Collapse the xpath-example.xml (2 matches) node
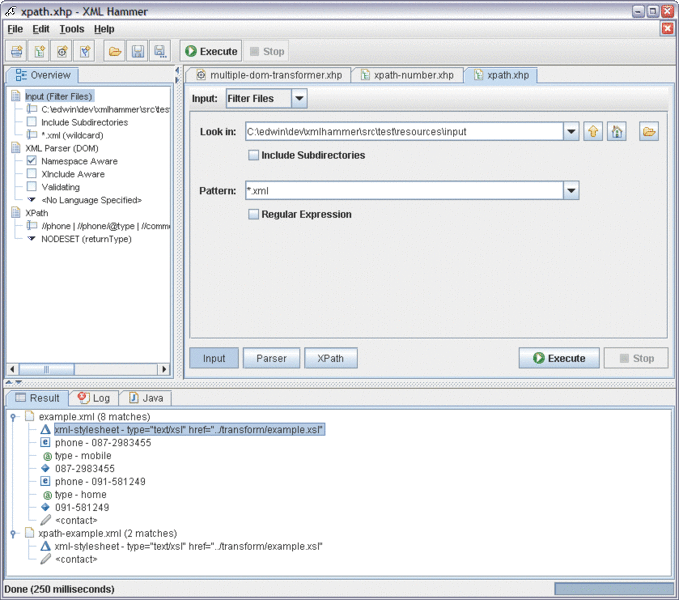 point(13,534)
